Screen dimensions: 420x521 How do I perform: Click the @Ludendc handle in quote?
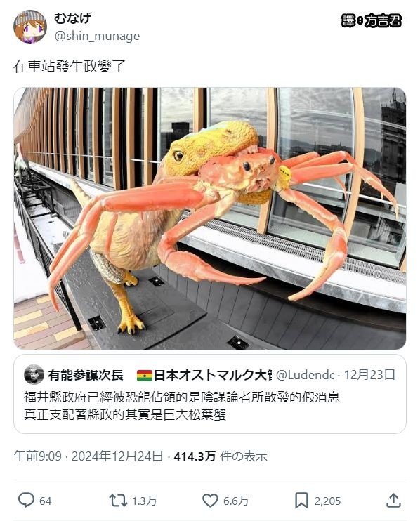point(305,375)
